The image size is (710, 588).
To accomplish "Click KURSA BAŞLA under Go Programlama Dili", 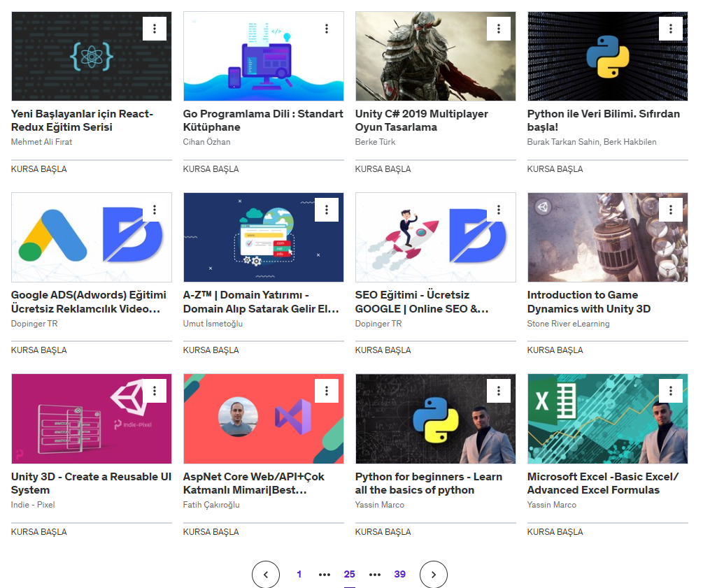I will point(211,168).
